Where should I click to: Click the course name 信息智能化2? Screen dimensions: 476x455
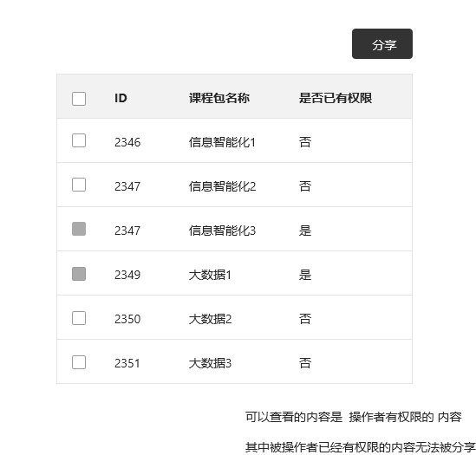coord(222,186)
